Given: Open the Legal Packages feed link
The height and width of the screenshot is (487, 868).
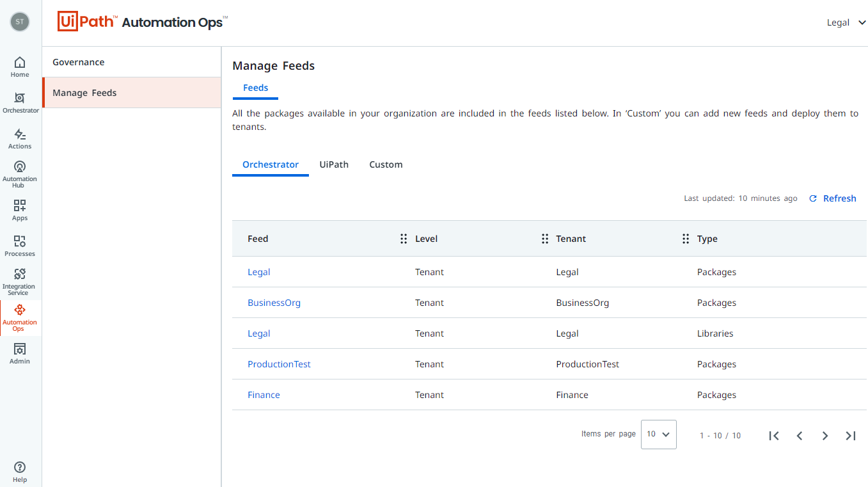Looking at the screenshot, I should click(x=259, y=272).
